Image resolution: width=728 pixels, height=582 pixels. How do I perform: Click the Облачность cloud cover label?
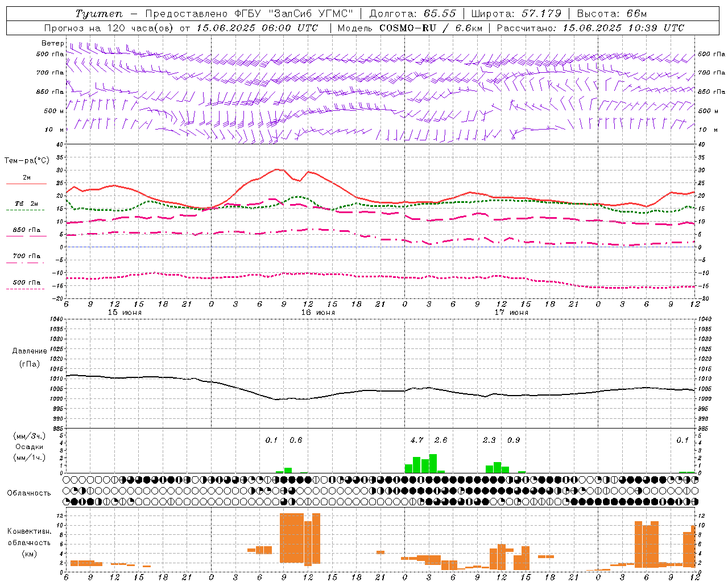tap(29, 493)
